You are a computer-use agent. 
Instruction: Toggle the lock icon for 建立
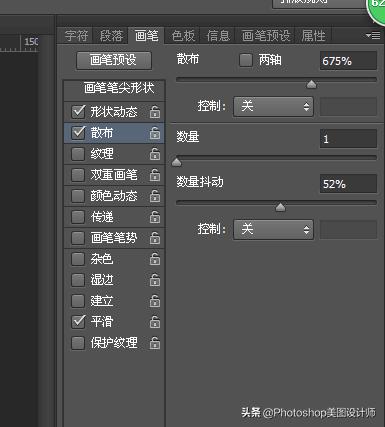[x=155, y=301]
